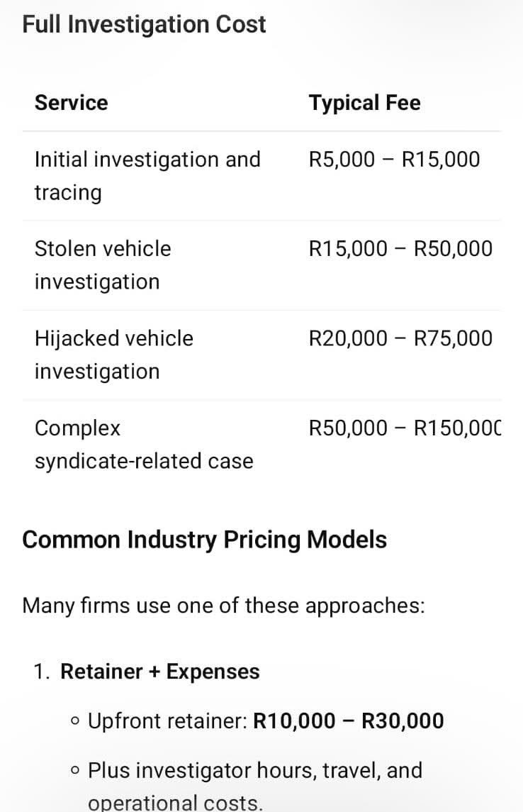Click the Initial investigation and tracing cell
The width and height of the screenshot is (523, 812).
click(147, 176)
